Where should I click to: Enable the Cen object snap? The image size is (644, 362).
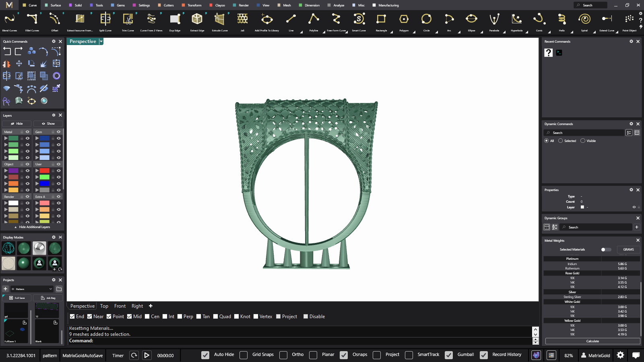tap(147, 317)
